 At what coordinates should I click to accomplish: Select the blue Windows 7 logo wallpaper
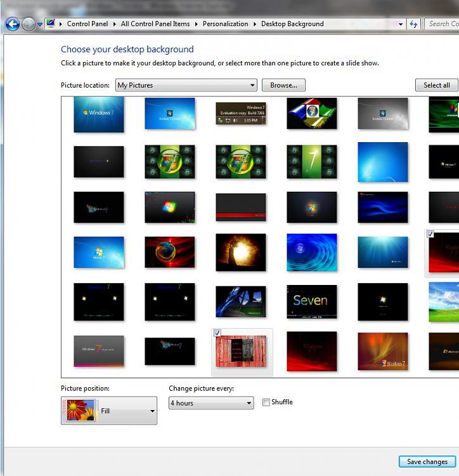point(98,114)
